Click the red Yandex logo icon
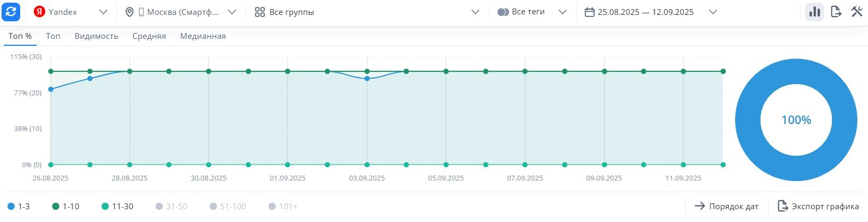Image resolution: width=868 pixels, height=222 pixels. 39,12
